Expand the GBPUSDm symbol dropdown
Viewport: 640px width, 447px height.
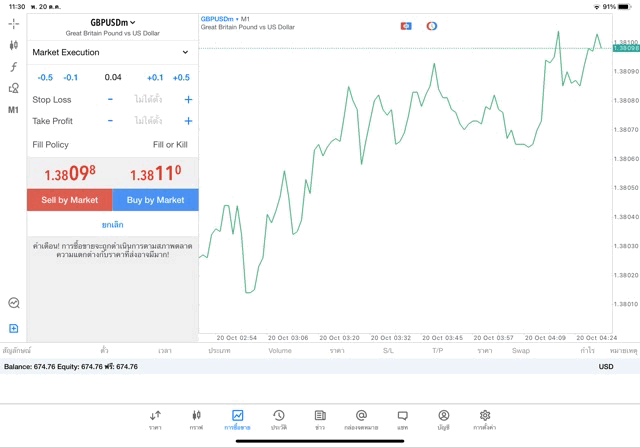(x=112, y=22)
